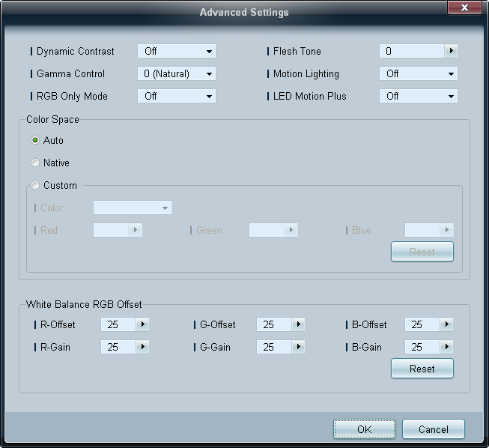Screen dimensions: 489x448
Task: Click the Dynamic Contrast label
Action: pyautogui.click(x=75, y=51)
